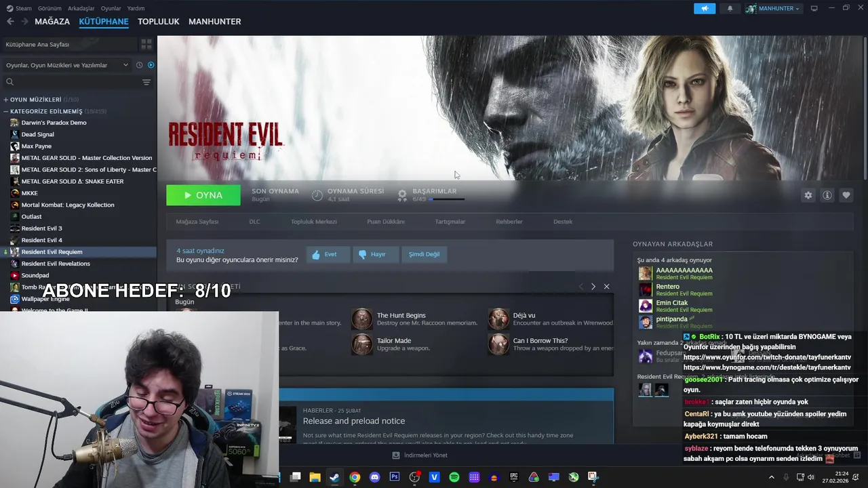The width and height of the screenshot is (868, 488).
Task: Open Topluluk Merkezi tab
Action: coord(314,222)
